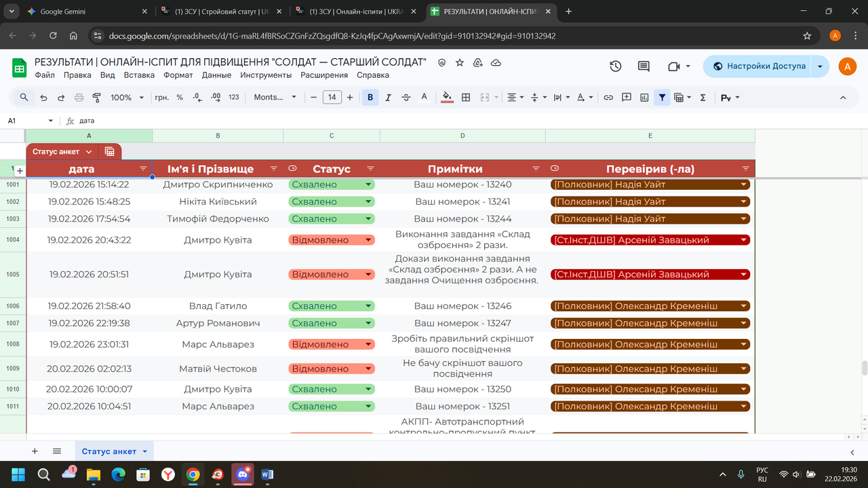
Task: Toggle italic formatting
Action: pos(388,98)
